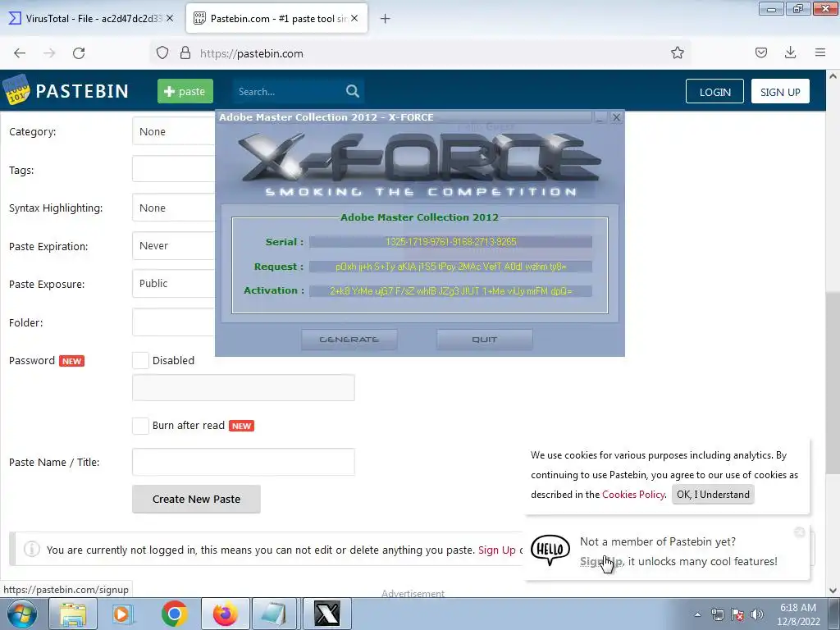Click the Paste Name / Title field
840x630 pixels.
click(x=243, y=462)
